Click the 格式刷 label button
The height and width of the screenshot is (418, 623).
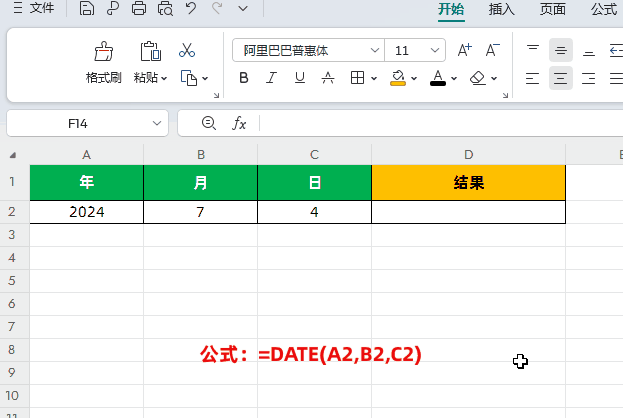(103, 78)
